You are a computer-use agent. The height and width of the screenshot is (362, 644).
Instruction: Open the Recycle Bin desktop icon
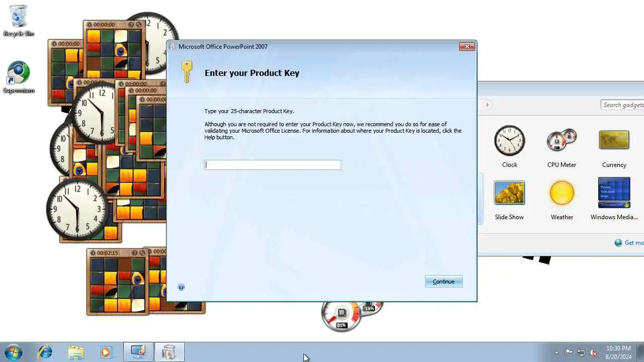pyautogui.click(x=19, y=21)
